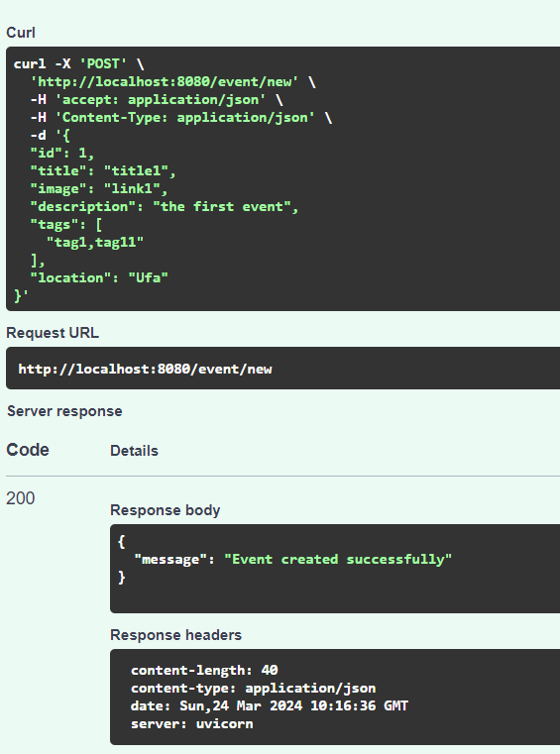Click the 'accept: application/json' header line
Image resolution: width=560 pixels, height=754 pixels.
point(157,99)
